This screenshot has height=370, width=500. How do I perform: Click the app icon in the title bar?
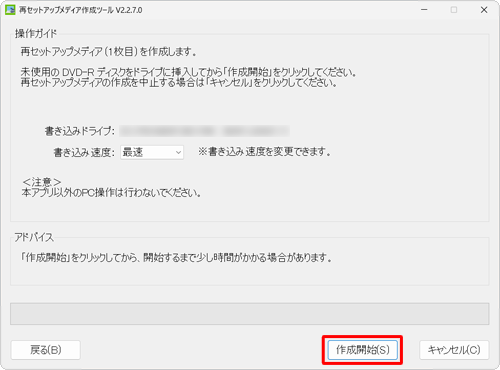[x=10, y=10]
